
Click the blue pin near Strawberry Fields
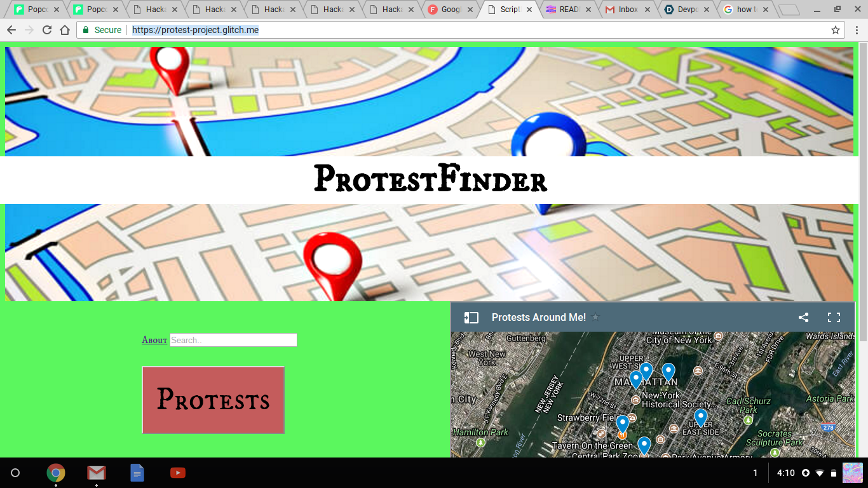click(623, 424)
